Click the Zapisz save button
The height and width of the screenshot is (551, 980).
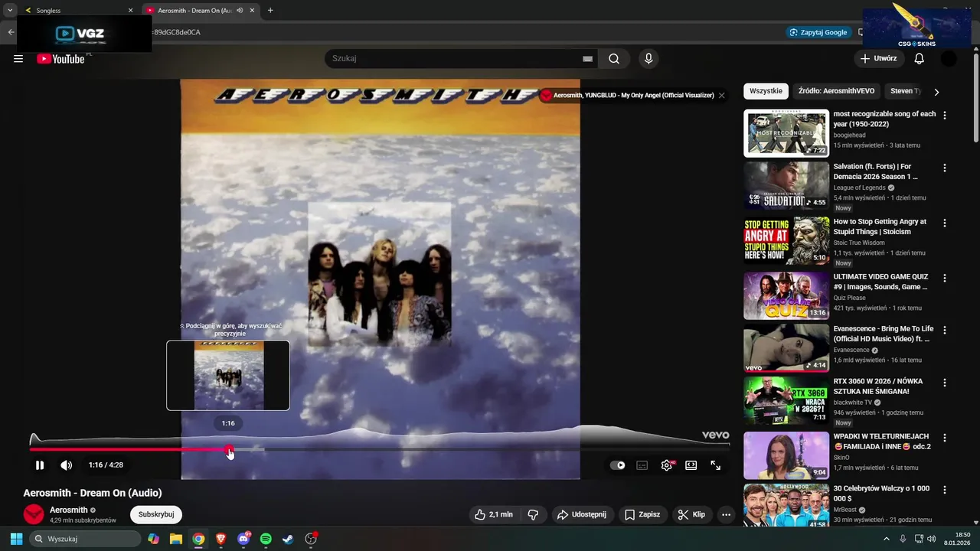(642, 515)
